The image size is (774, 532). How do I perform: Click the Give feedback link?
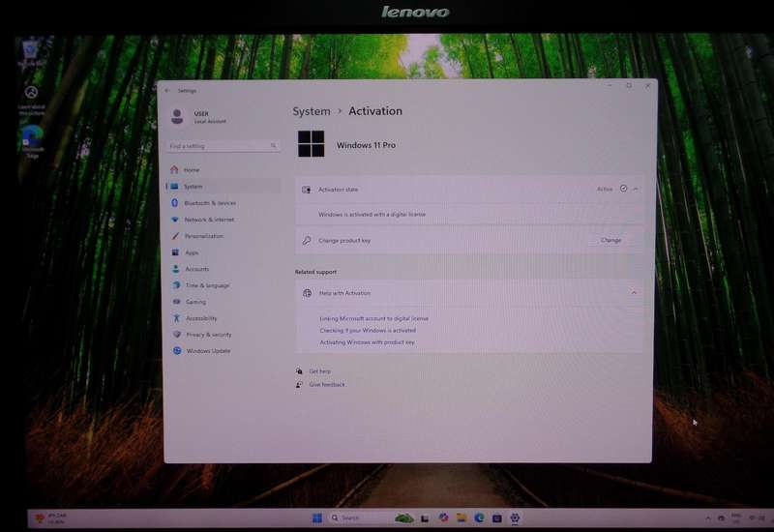pyautogui.click(x=327, y=384)
